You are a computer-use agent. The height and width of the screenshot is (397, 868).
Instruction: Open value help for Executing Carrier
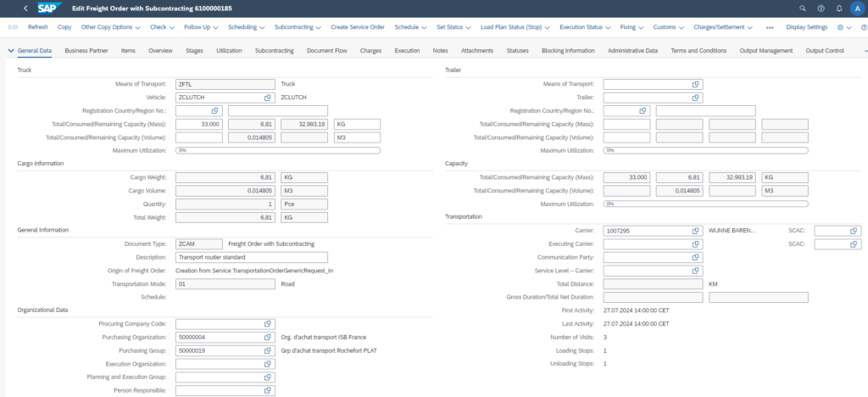[696, 244]
